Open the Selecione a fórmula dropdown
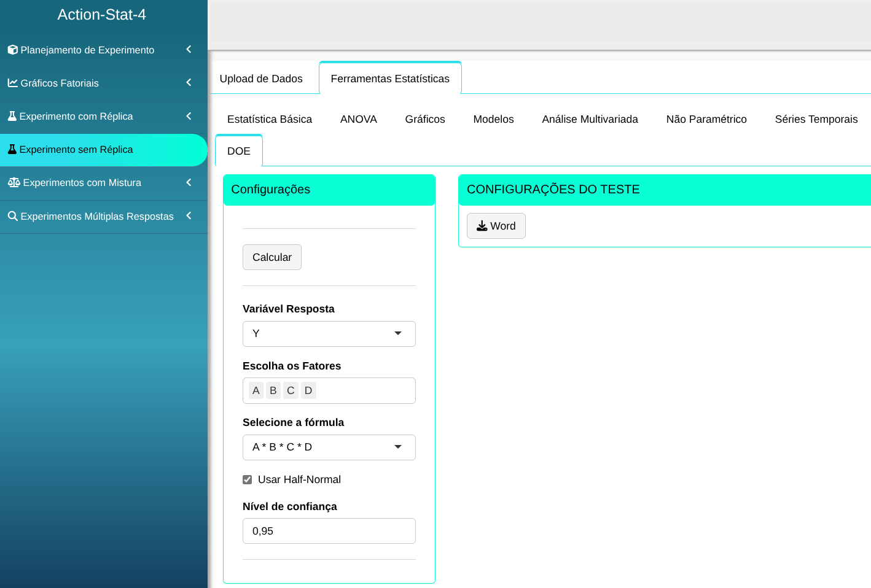 tap(329, 447)
